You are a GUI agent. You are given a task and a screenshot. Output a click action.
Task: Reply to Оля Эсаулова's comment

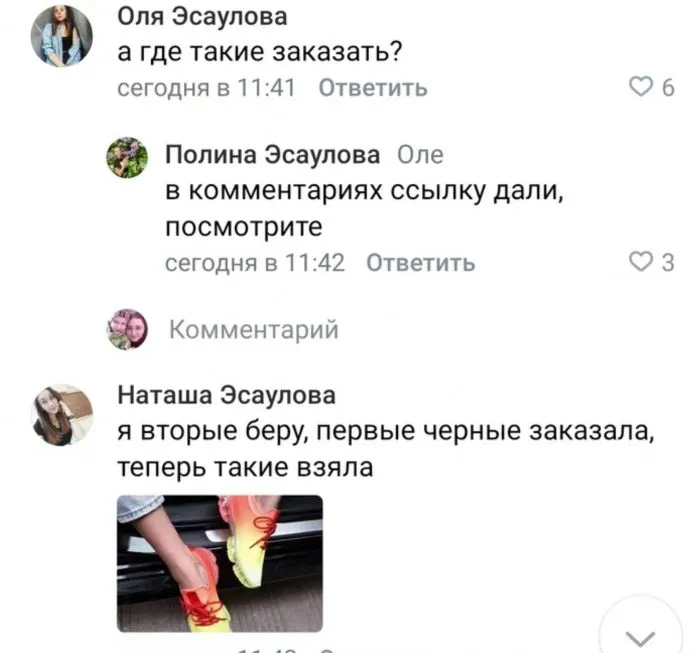[x=373, y=88]
